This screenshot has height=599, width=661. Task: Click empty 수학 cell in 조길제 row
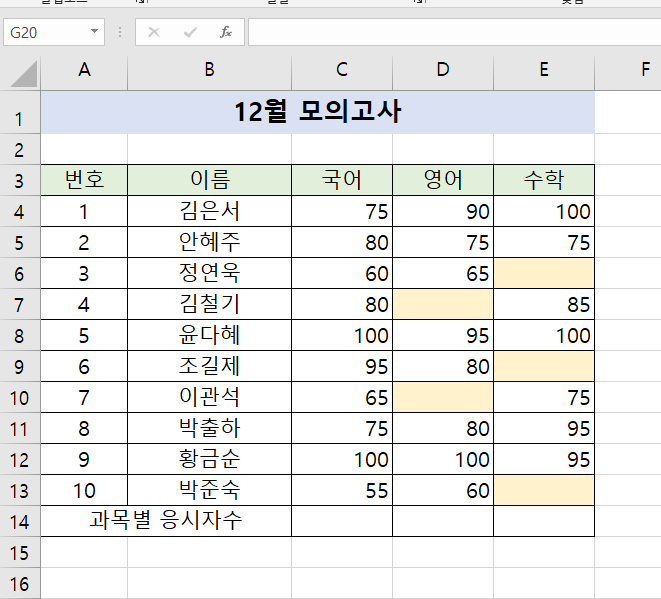544,366
